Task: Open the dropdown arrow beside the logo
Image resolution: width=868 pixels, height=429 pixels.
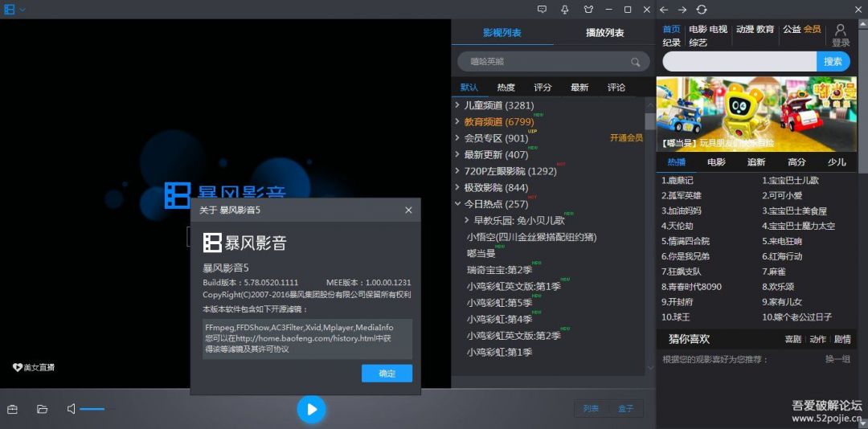Action: tap(23, 10)
